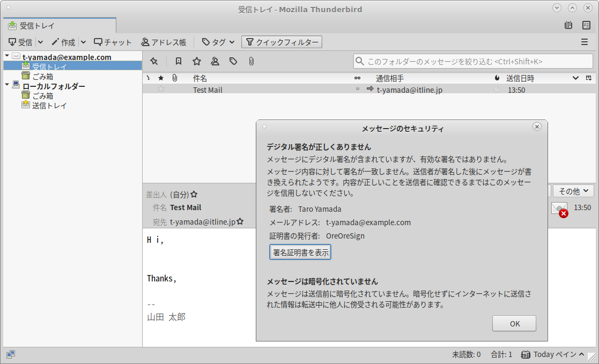This screenshot has width=599, height=364.
Task: Filter messages by tag icon
Action: click(x=233, y=62)
